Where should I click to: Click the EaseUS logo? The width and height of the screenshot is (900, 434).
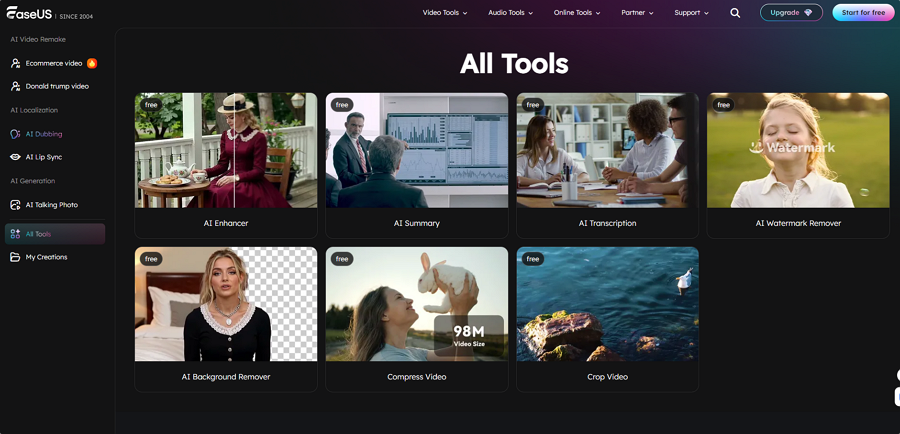(x=29, y=14)
